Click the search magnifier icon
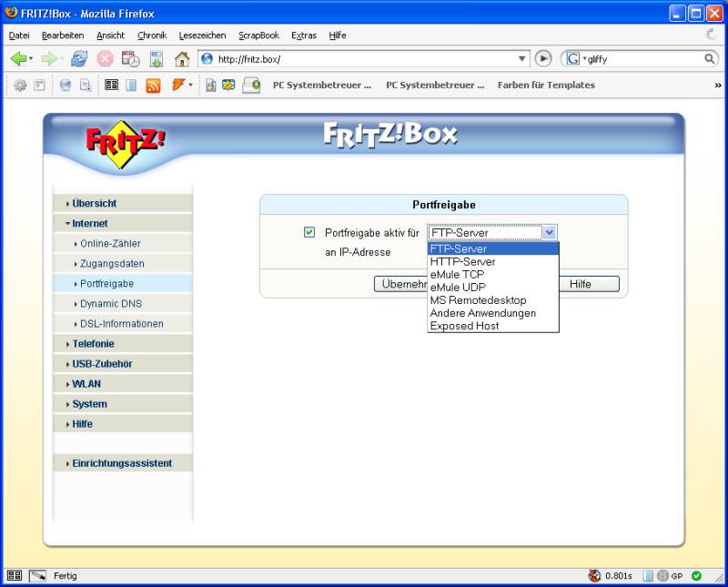 coord(710,59)
